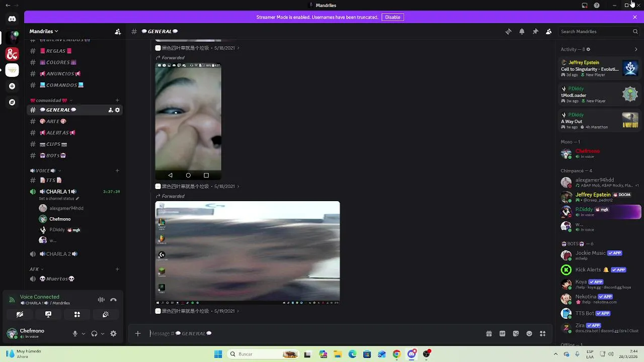Click the Voice Connected status text
This screenshot has width=644, height=362.
[x=40, y=297]
